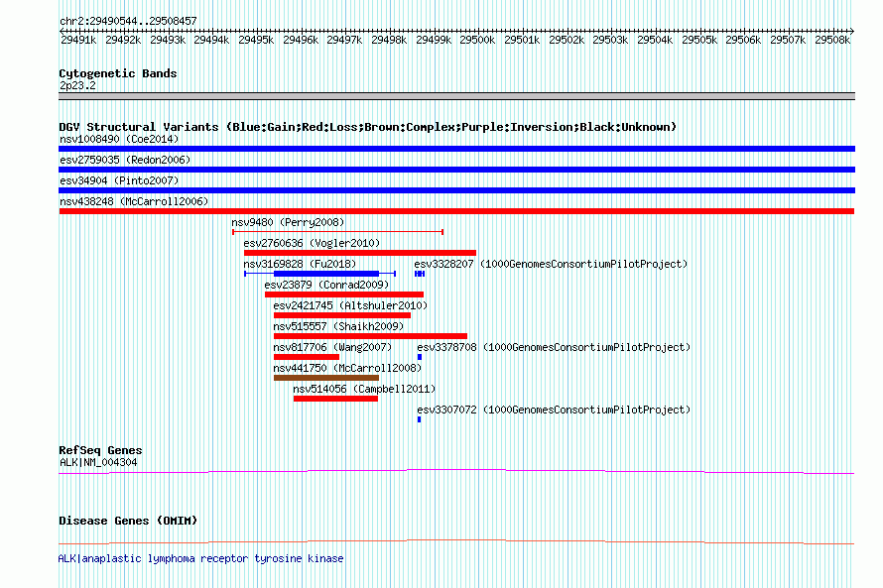Click the esv23879 (Conrad2009) red bar
Screen dimensions: 883x588
[344, 294]
